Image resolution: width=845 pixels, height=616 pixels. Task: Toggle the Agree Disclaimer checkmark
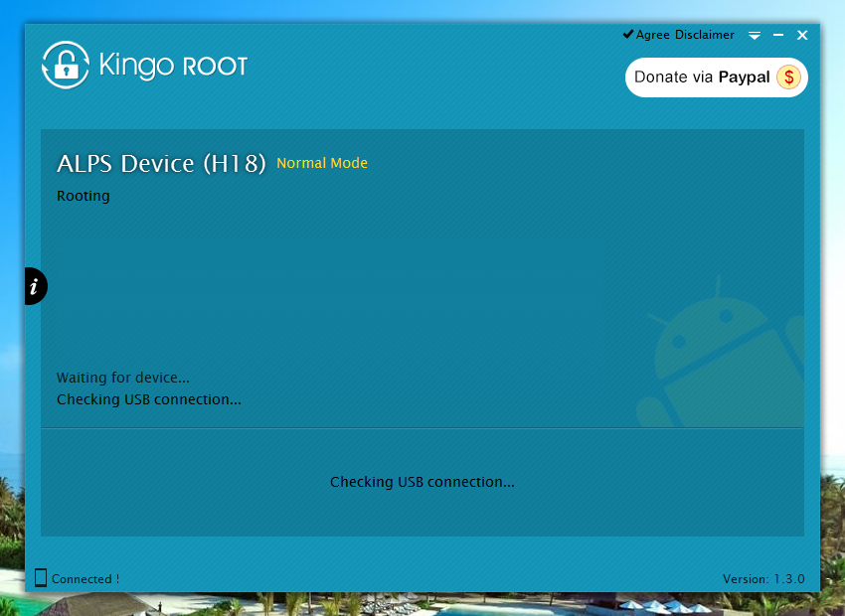628,34
